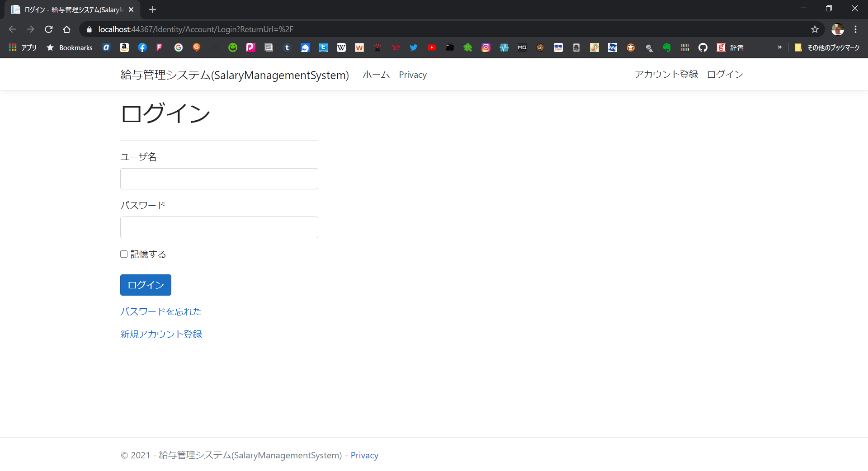Close the ログイン browser tab
The image size is (868, 471).
click(131, 9)
